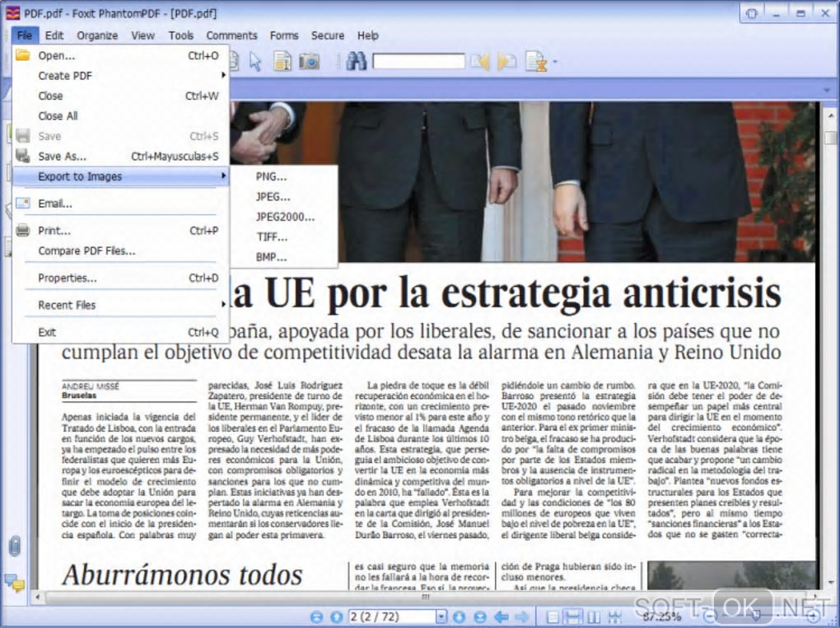840x628 pixels.
Task: Click the vertical scrollbar
Action: (x=830, y=349)
